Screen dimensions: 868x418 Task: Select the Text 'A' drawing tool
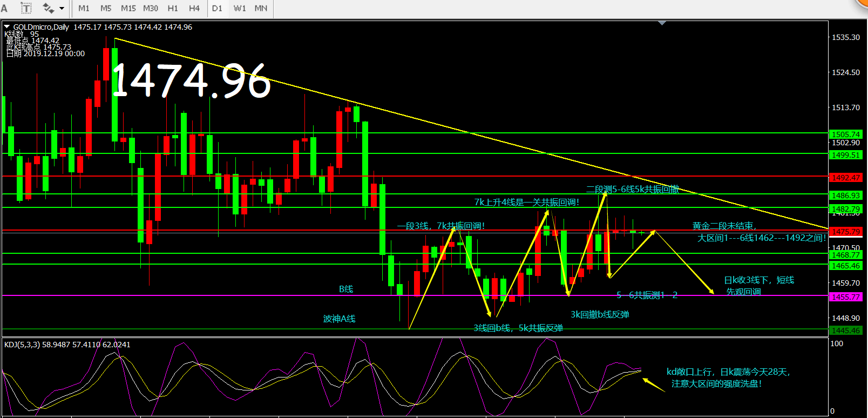coord(4,8)
